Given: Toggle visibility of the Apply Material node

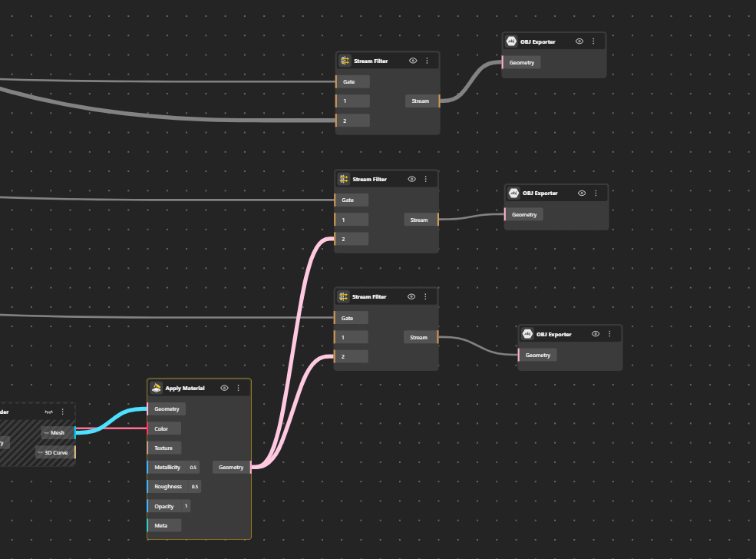Looking at the screenshot, I should click(x=224, y=388).
